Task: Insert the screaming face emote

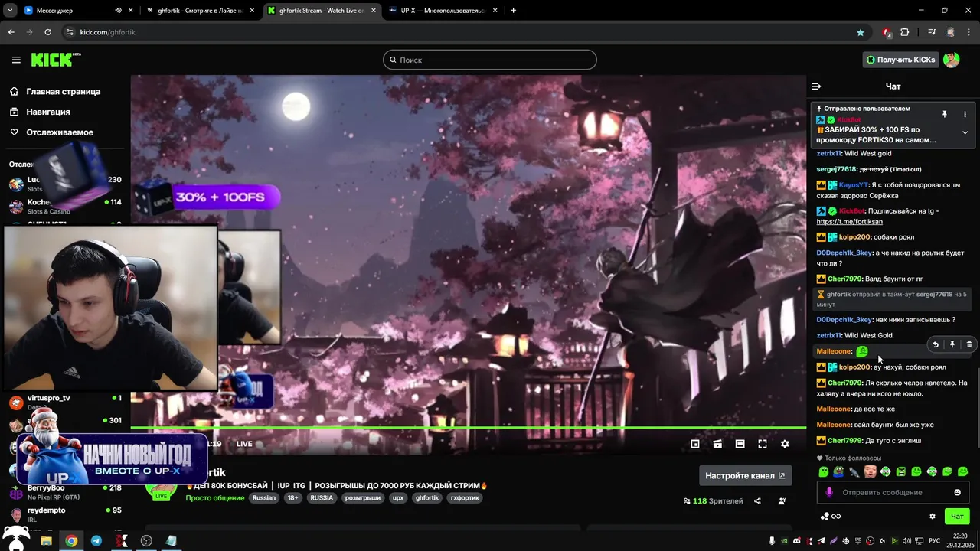Action: [x=871, y=471]
